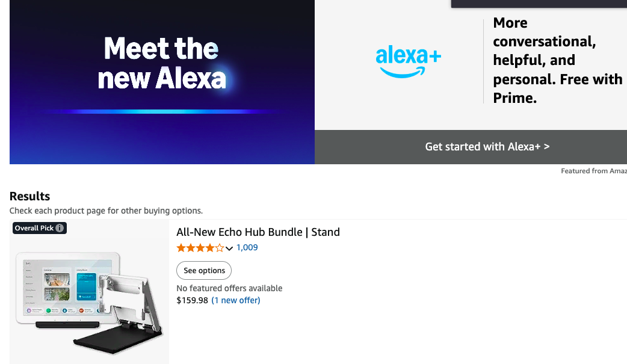Click the dark bar at the top right
Image resolution: width=627 pixels, height=364 pixels.
(x=539, y=4)
